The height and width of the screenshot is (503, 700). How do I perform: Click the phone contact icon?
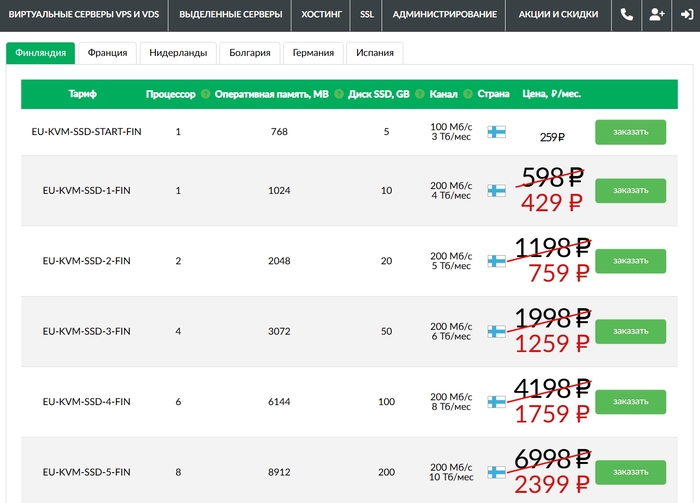(x=627, y=15)
